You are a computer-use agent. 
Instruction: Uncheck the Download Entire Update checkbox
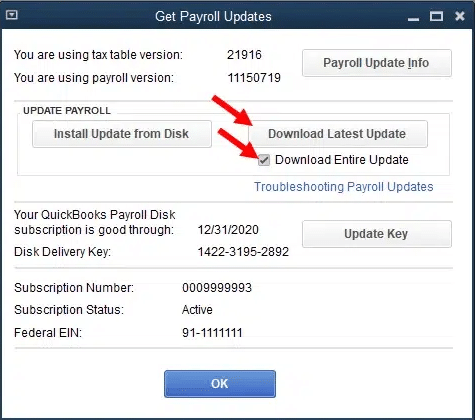click(x=264, y=160)
